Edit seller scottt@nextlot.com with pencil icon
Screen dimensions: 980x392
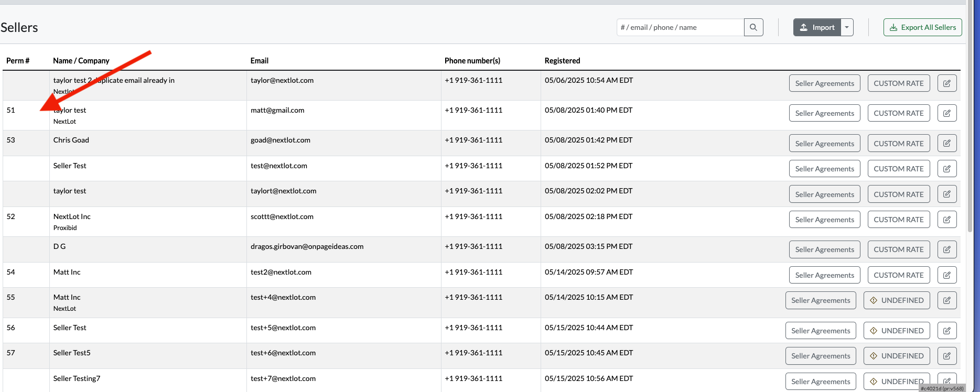[x=947, y=220]
